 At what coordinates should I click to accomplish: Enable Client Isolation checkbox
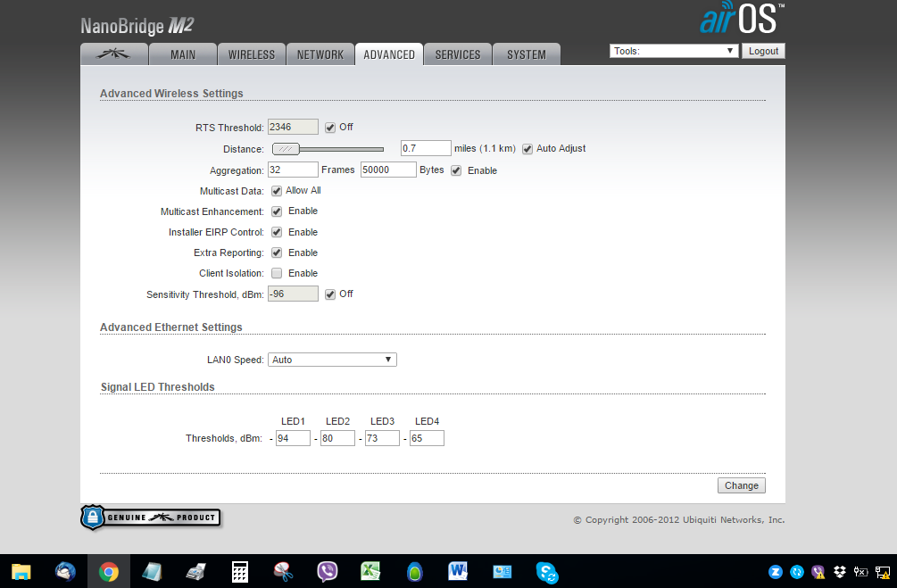point(277,273)
